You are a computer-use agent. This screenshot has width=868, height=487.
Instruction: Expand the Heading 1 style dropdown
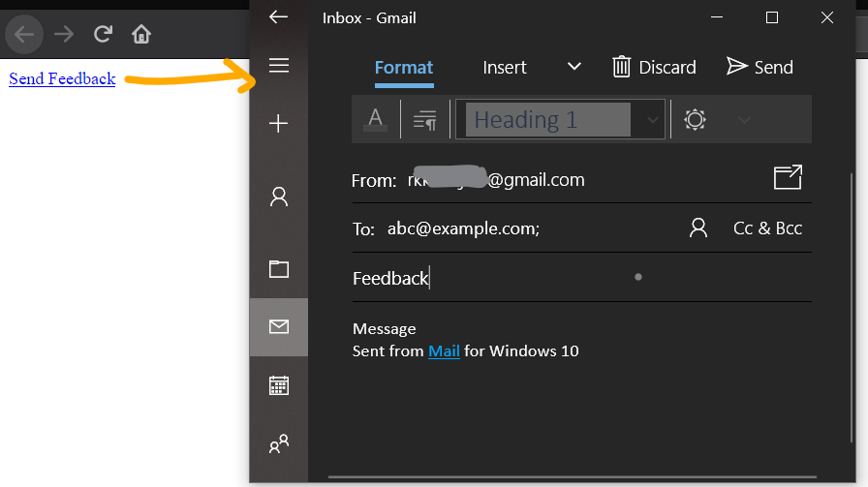pyautogui.click(x=652, y=120)
